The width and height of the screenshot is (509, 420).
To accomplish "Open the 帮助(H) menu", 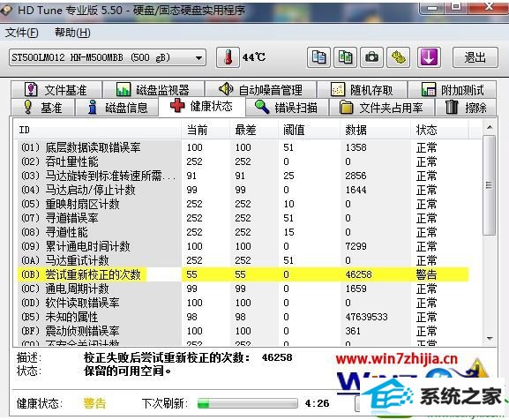I will point(72,33).
